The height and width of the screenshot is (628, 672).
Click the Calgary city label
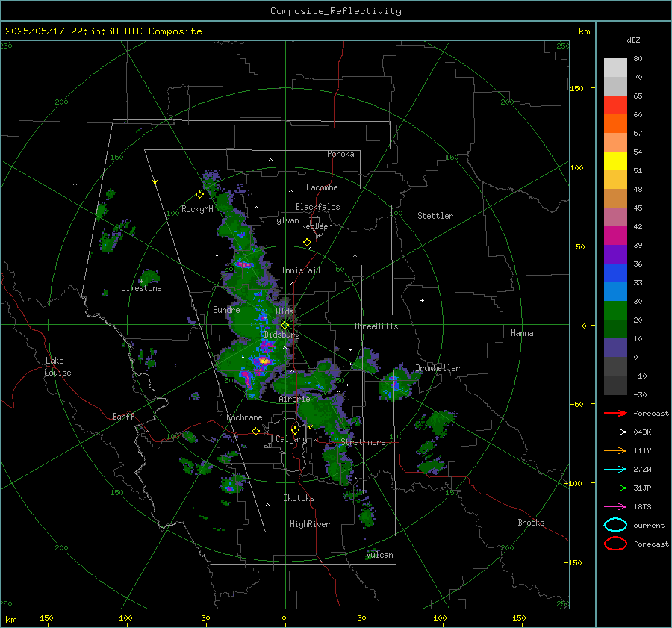coord(291,439)
